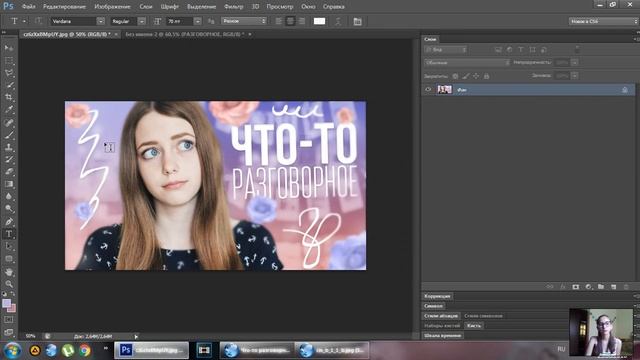Create new adjustment layer from Layers panel
The width and height of the screenshot is (640, 360).
pyautogui.click(x=588, y=287)
